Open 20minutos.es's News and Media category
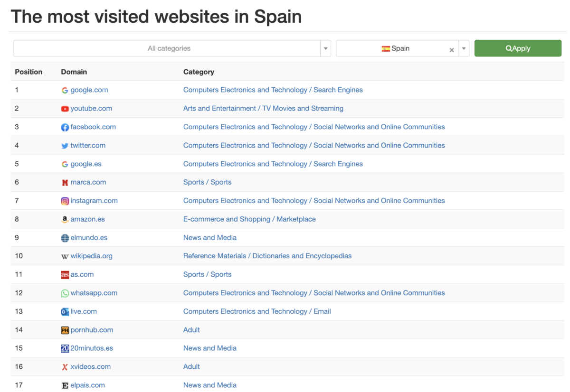This screenshot has height=392, width=570. pos(210,348)
